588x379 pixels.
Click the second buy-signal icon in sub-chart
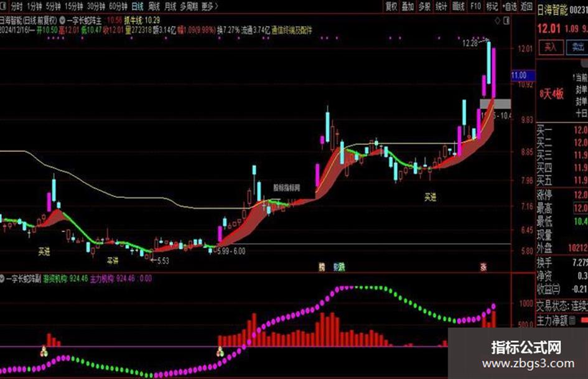tap(220, 352)
